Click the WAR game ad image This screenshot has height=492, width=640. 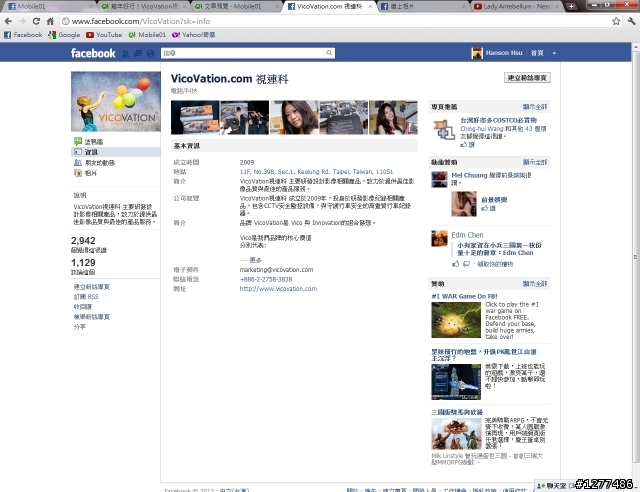[x=456, y=320]
